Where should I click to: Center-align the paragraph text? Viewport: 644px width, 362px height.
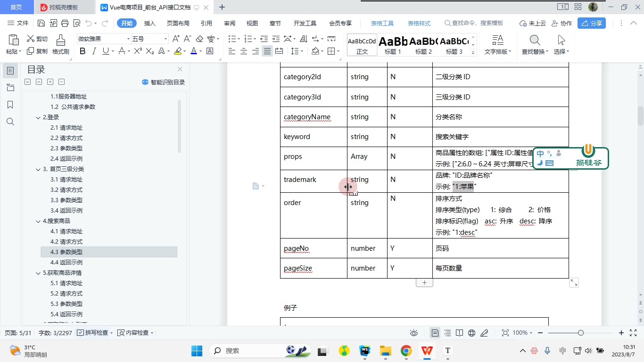pos(244,51)
